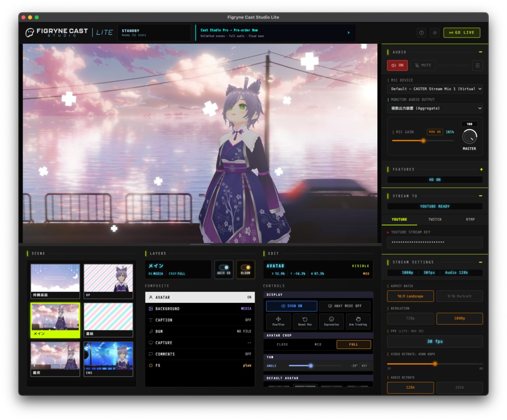Select the 待機画面 scene thumbnail
The height and width of the screenshot is (420, 507).
pyautogui.click(x=55, y=281)
